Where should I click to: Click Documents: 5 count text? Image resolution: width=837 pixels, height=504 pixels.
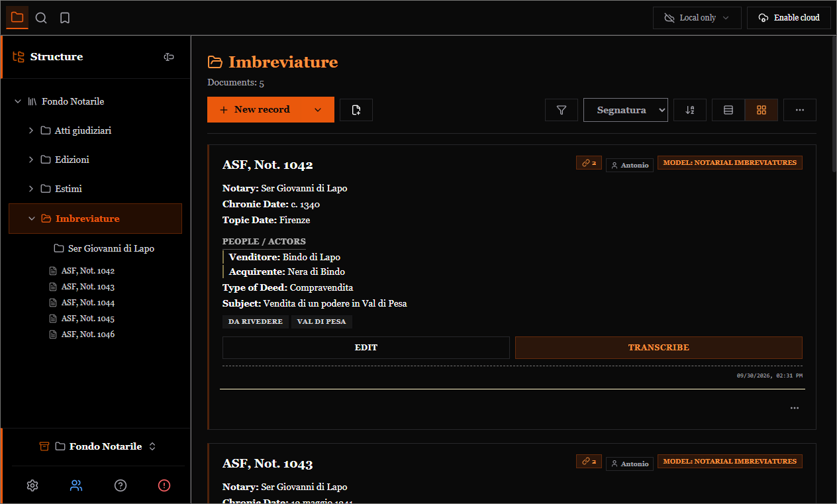pyautogui.click(x=236, y=83)
